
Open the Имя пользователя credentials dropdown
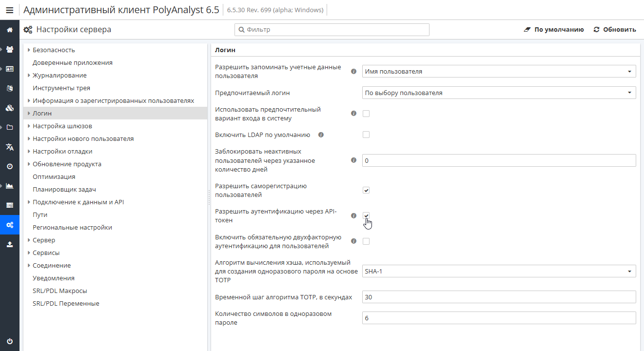[x=499, y=71]
